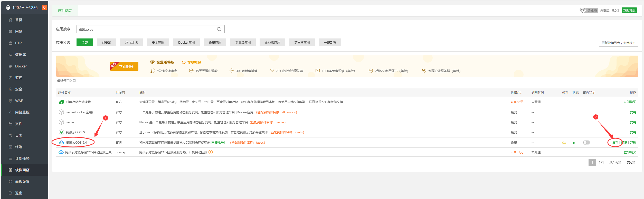Click 安装 in the nacos row
This screenshot has height=199, width=644.
[x=633, y=122]
